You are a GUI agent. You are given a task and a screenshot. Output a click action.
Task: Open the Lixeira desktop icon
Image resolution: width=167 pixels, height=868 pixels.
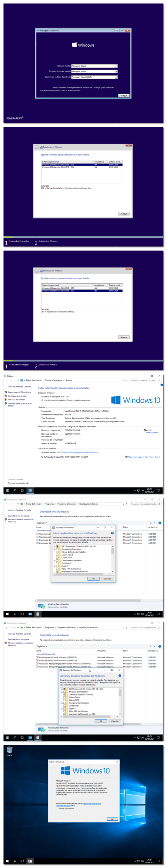9,751
